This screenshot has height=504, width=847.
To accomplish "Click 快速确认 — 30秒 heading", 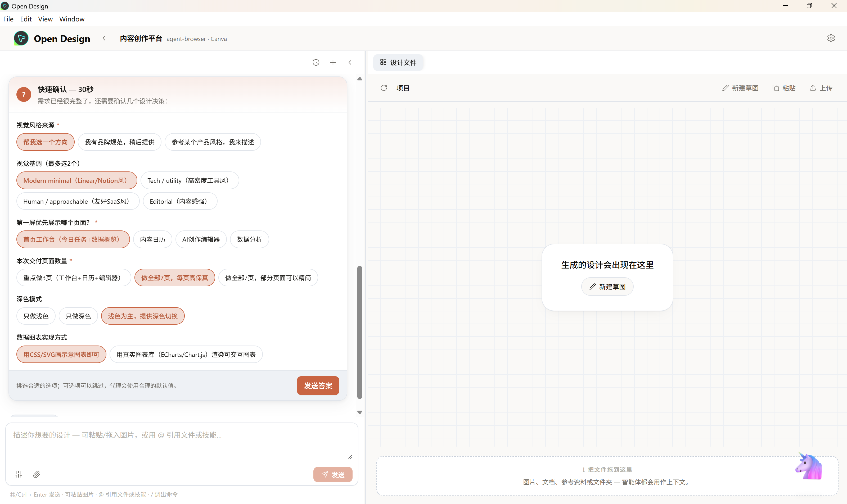I will (66, 89).
